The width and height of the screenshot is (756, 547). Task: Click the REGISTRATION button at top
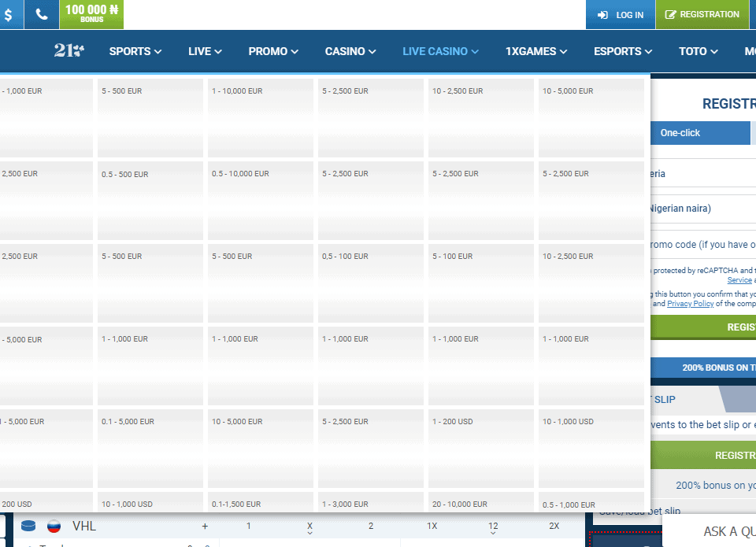point(702,14)
